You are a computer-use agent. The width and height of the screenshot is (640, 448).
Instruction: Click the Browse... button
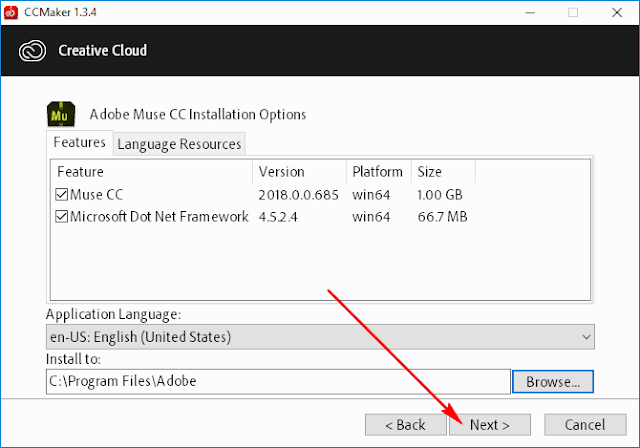tap(553, 382)
